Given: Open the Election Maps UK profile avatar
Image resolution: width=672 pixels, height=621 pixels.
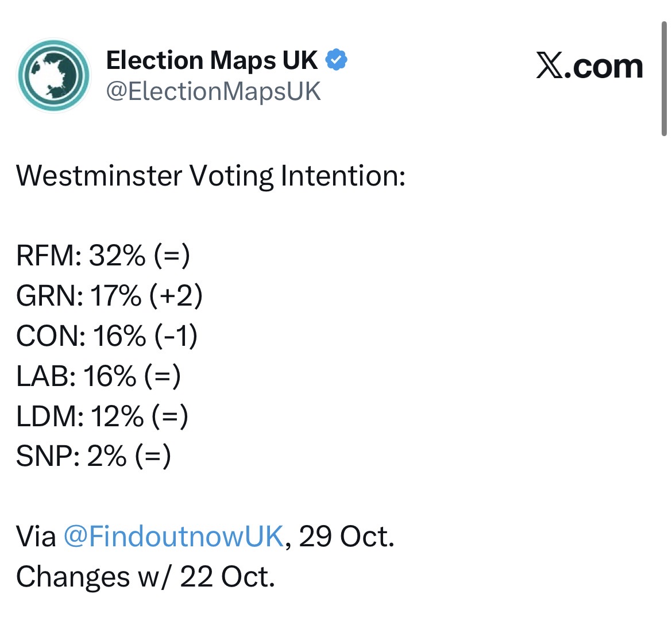Looking at the screenshot, I should 53,75.
